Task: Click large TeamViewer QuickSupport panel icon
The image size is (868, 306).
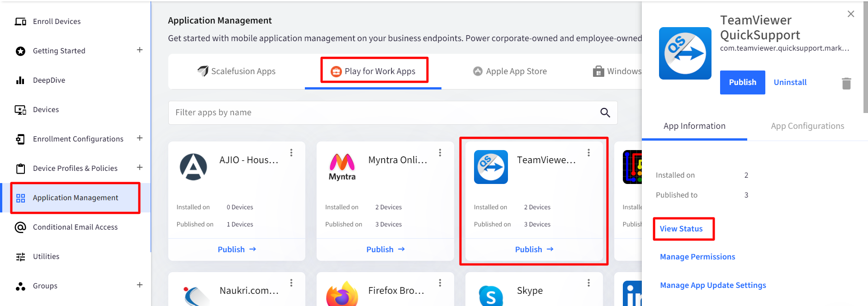Action: tap(685, 53)
